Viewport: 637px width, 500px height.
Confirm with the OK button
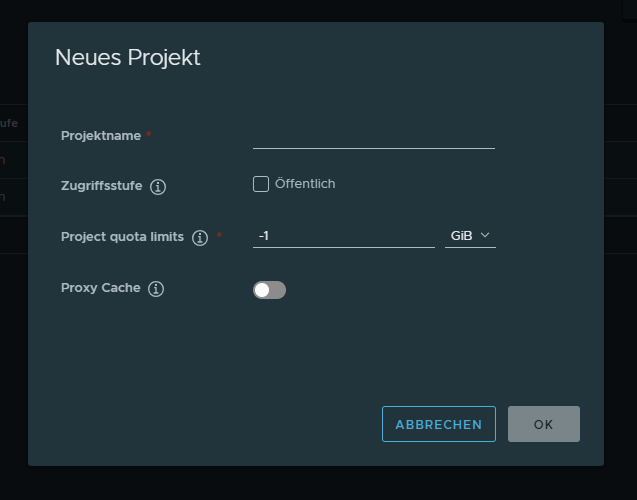tap(543, 424)
